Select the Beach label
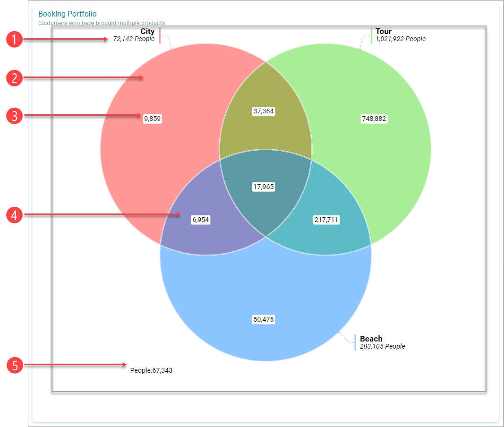This screenshot has height=427, width=504. click(371, 339)
